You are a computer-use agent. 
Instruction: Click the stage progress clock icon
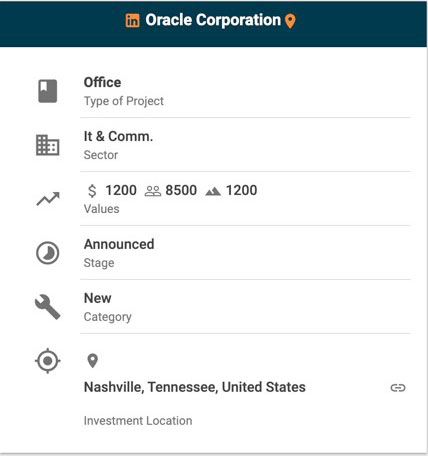pyautogui.click(x=48, y=253)
